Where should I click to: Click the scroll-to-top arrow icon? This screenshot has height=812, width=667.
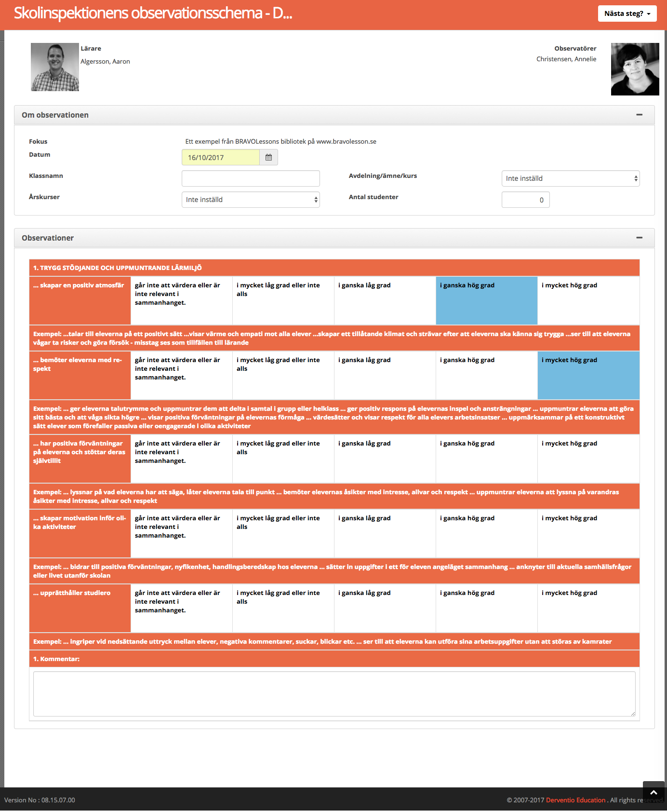(x=654, y=792)
